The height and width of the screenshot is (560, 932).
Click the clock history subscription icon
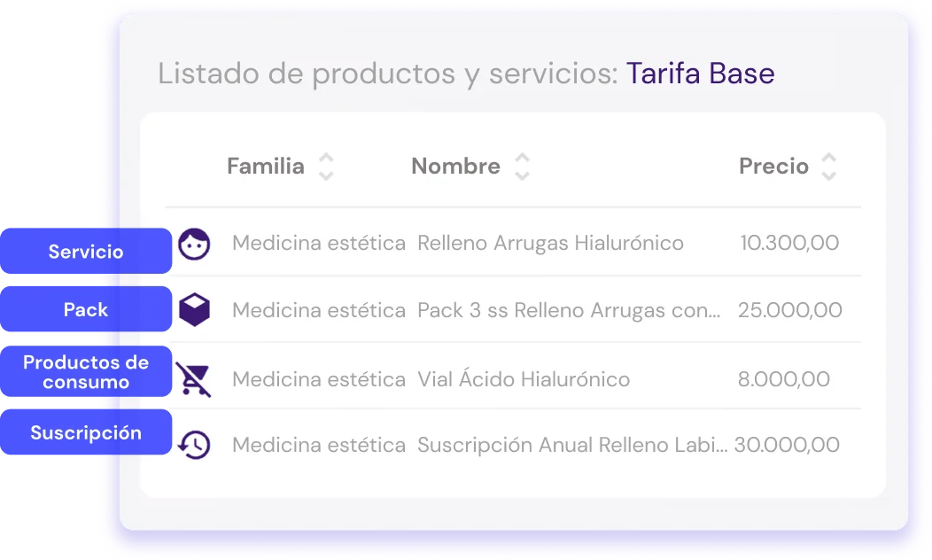click(x=194, y=445)
